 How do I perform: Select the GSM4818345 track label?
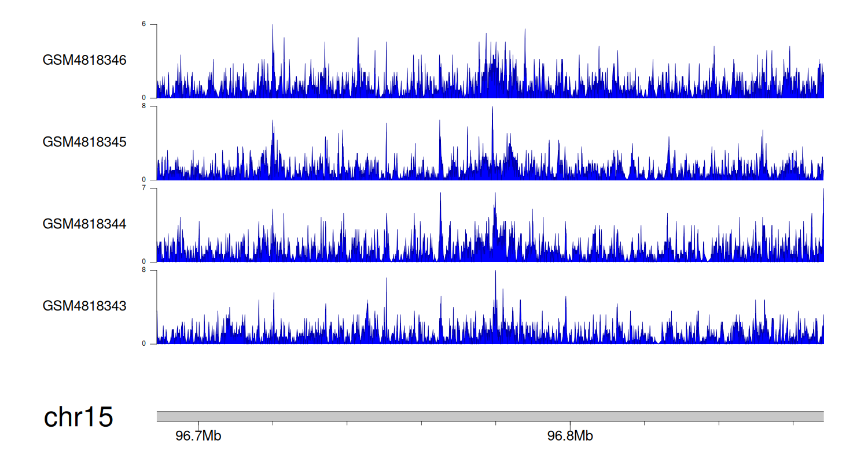point(84,142)
